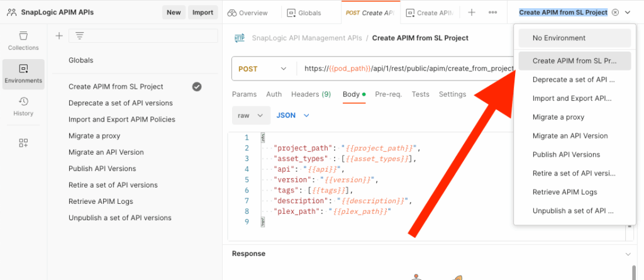This screenshot has height=280, width=644.
Task: Click the Import button
Action: pos(203,13)
